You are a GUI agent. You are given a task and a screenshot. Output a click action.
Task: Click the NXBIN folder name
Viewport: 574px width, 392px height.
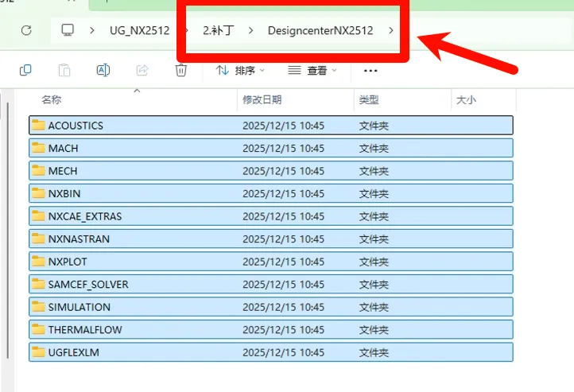point(64,194)
